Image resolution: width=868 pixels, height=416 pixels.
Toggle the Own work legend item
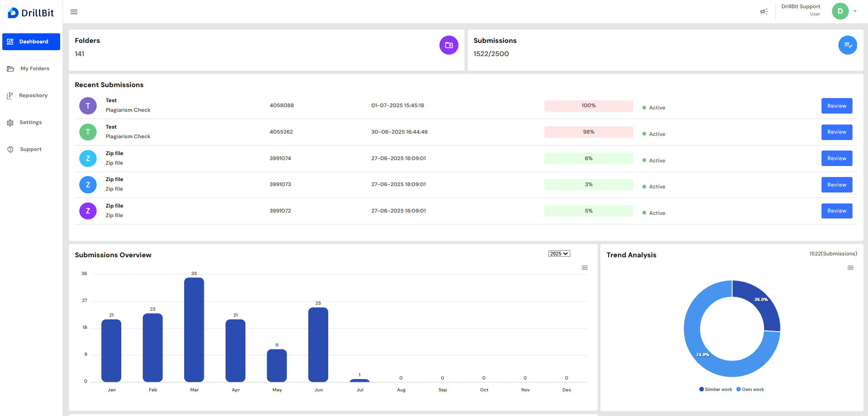click(x=750, y=390)
